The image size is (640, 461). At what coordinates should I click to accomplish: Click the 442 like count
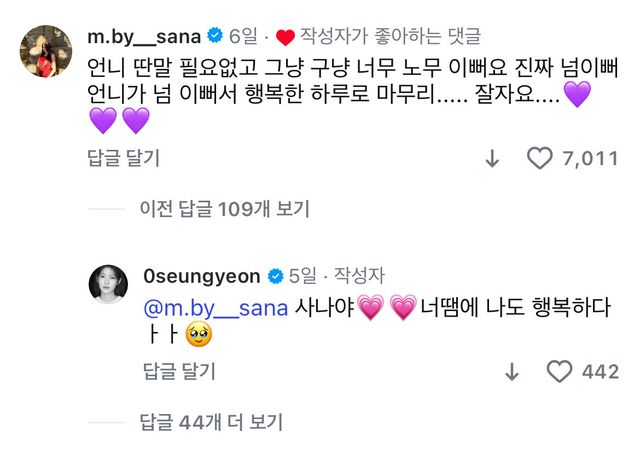(x=600, y=371)
